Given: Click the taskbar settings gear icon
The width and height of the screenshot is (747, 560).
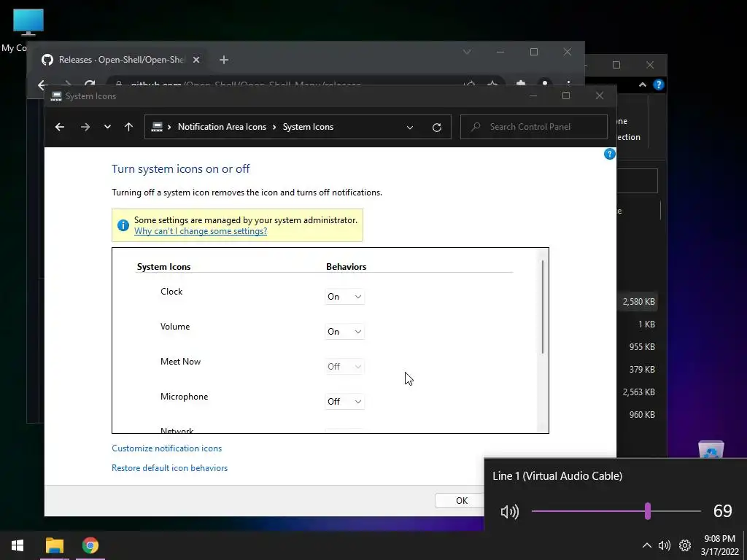Looking at the screenshot, I should (684, 545).
